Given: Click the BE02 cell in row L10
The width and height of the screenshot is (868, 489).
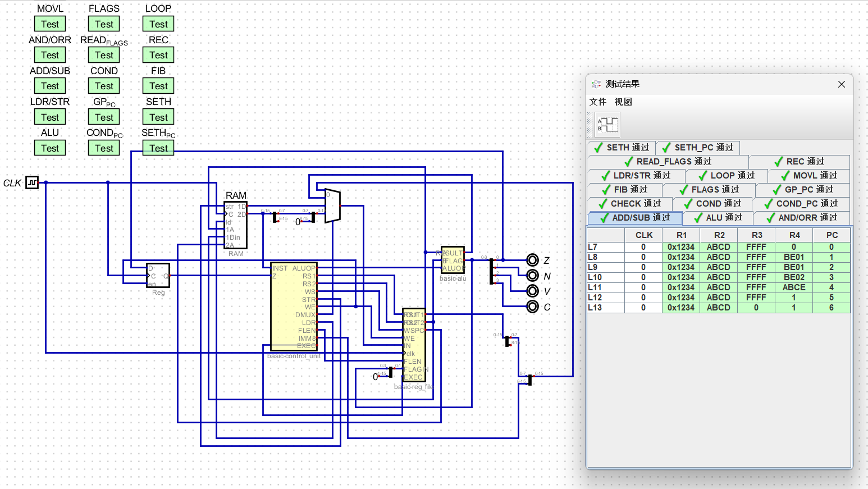Looking at the screenshot, I should [x=794, y=277].
